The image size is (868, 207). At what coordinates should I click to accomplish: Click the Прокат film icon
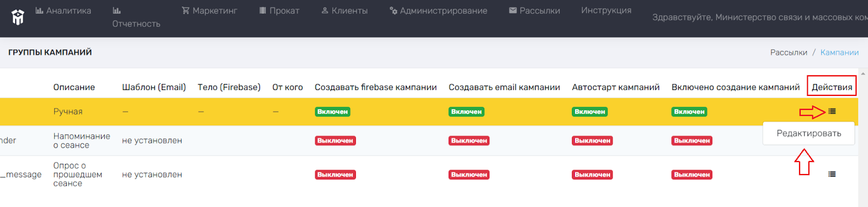pyautogui.click(x=263, y=10)
